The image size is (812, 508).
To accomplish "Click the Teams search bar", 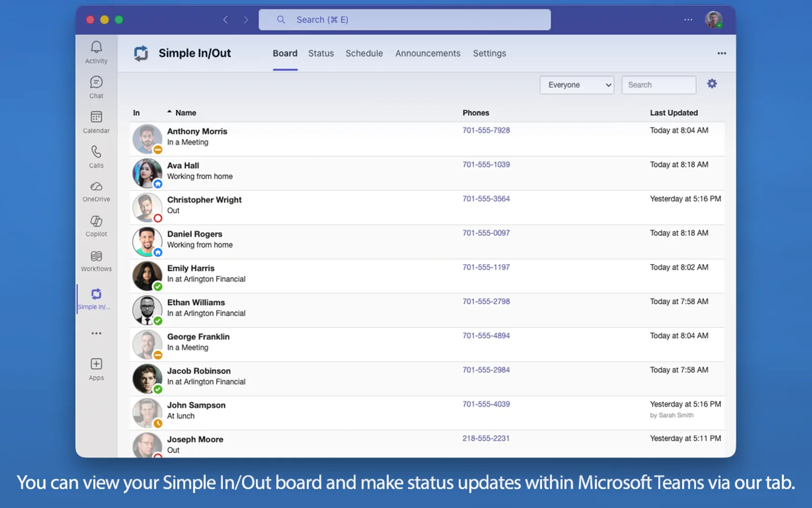I will tap(404, 20).
